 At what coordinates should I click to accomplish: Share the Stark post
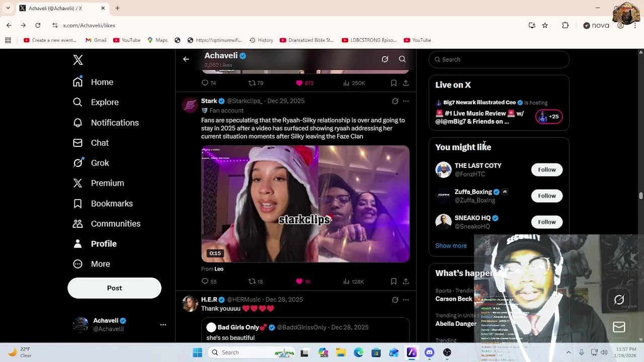(x=406, y=282)
